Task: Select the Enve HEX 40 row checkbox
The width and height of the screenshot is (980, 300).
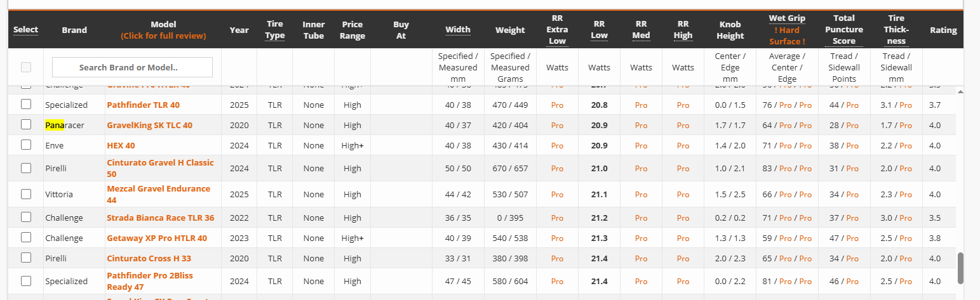Action: (x=26, y=145)
